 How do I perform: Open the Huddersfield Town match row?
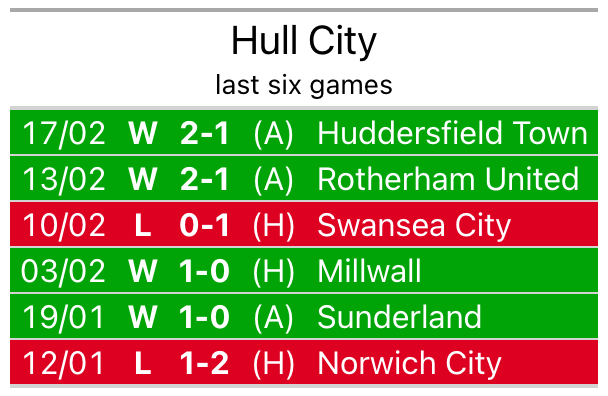[x=304, y=132]
